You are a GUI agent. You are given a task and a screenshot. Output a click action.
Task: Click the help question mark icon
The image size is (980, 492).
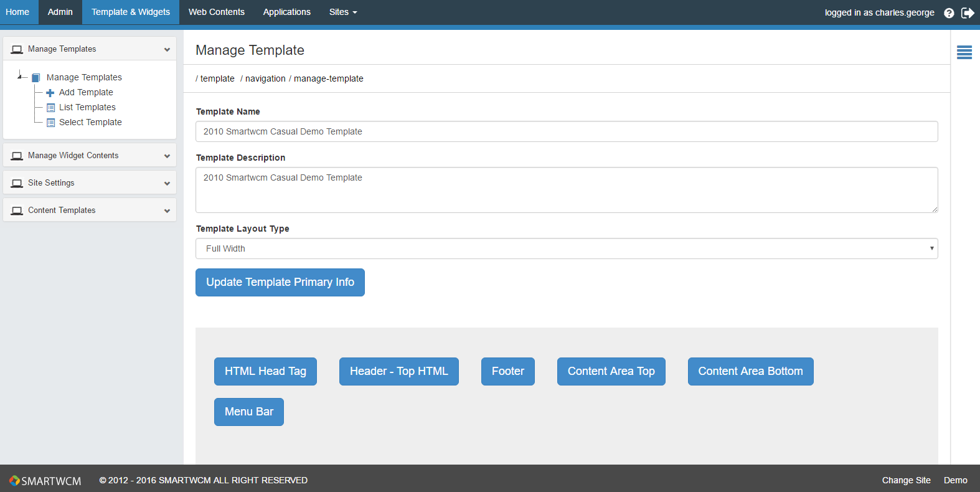click(949, 13)
